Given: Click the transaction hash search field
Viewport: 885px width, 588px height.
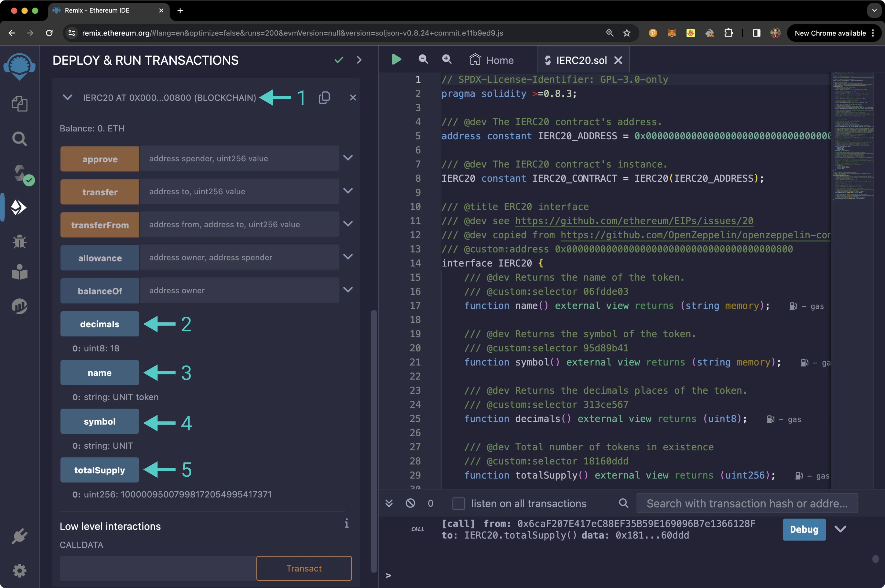Looking at the screenshot, I should coord(747,503).
